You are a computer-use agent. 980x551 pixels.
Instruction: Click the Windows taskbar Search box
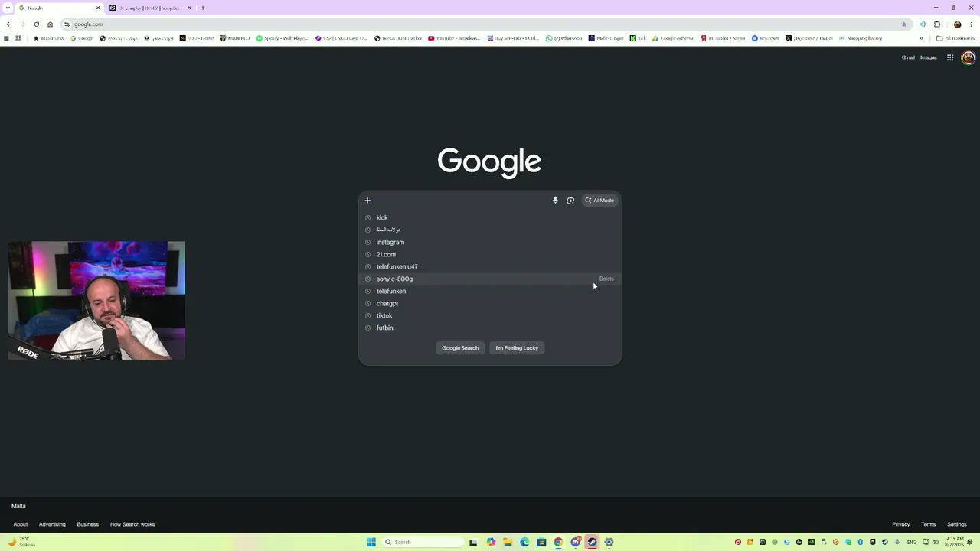(423, 542)
